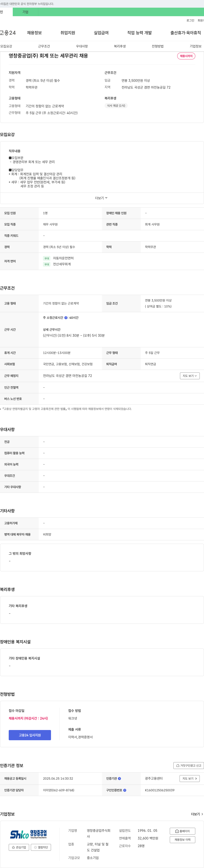Click the 전산세무회계 qualification text
Viewport: 204px width, 868px height.
pos(62,264)
